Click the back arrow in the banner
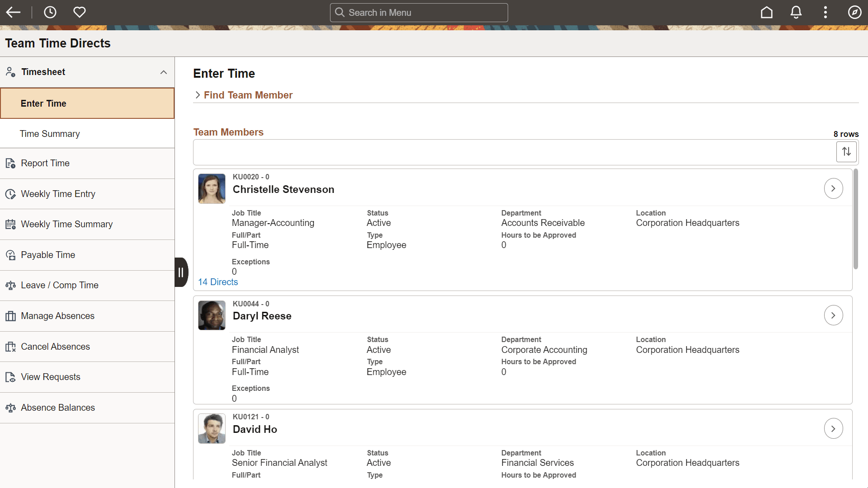The width and height of the screenshot is (868, 488). pos(13,12)
